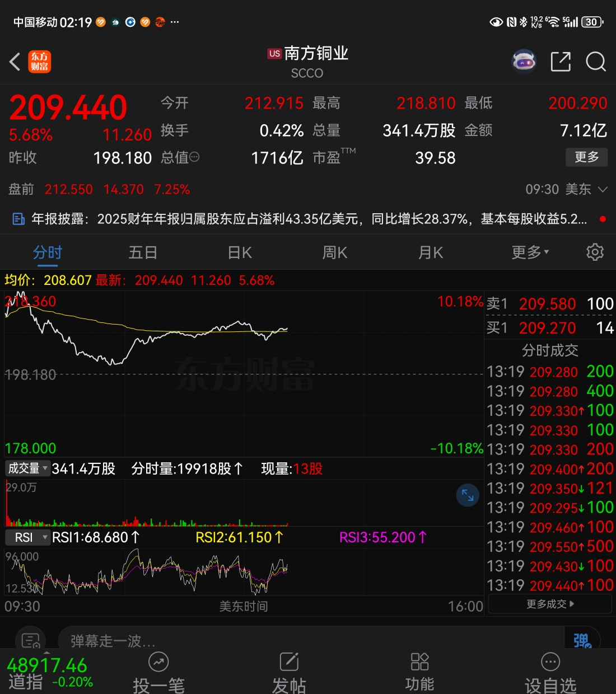This screenshot has height=694, width=616.
Task: Tap the Bluetooth status icon
Action: coord(524,22)
